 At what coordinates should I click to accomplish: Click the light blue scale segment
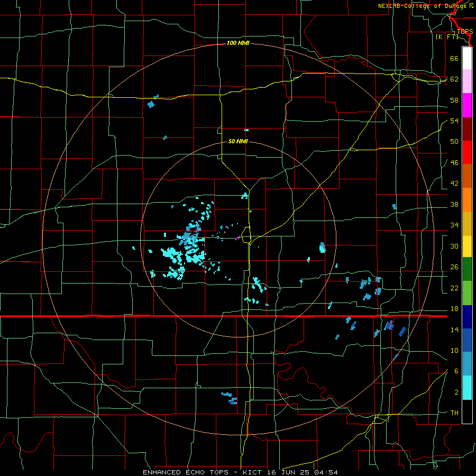[x=467, y=364]
